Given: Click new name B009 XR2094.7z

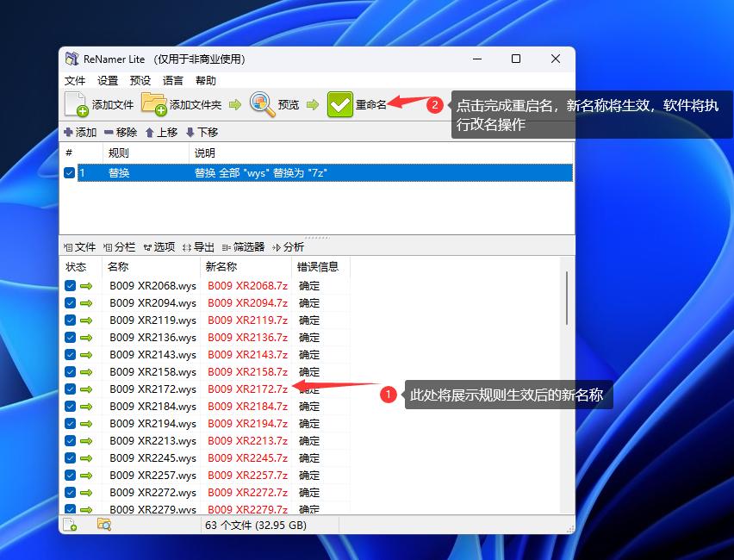Looking at the screenshot, I should click(x=247, y=303).
